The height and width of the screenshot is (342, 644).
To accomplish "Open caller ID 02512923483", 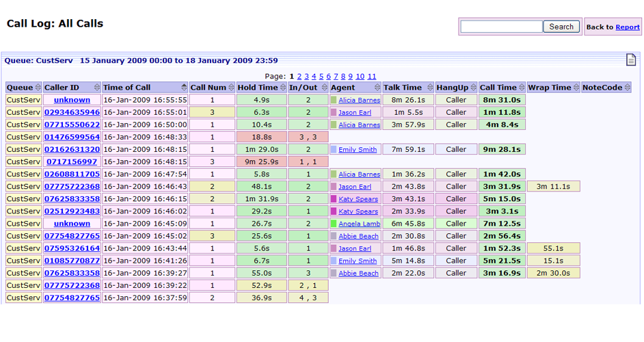I will pyautogui.click(x=72, y=211).
